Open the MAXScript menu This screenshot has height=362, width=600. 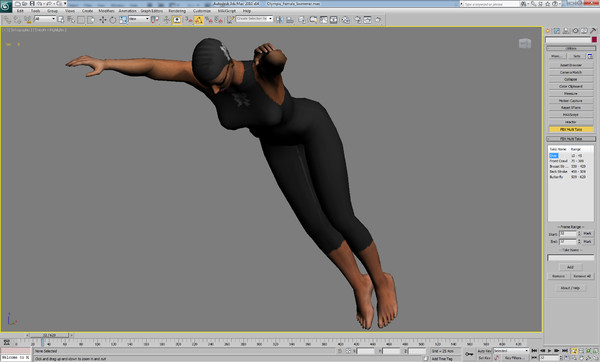[x=227, y=11]
